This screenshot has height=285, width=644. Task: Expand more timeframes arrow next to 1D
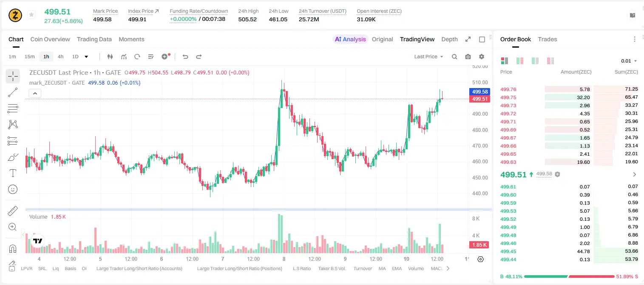pos(86,57)
